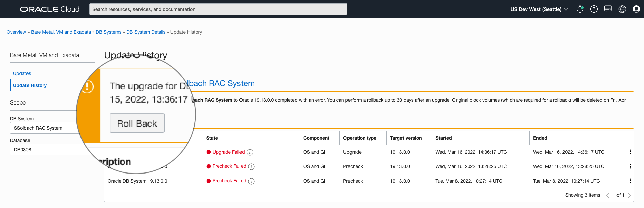This screenshot has height=208, width=644.
Task: Click the Roll Back button
Action: 137,123
